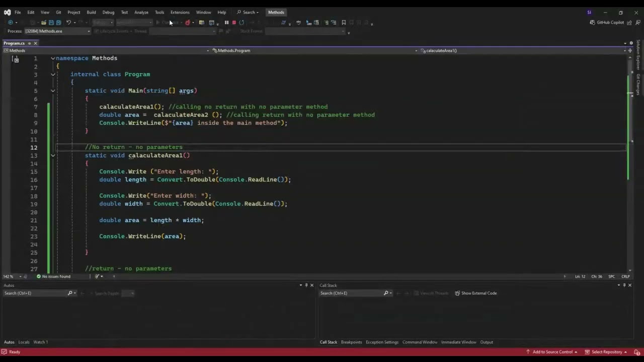Viewport: 644px width, 362px height.
Task: Open the Analyze menu
Action: coord(141,12)
